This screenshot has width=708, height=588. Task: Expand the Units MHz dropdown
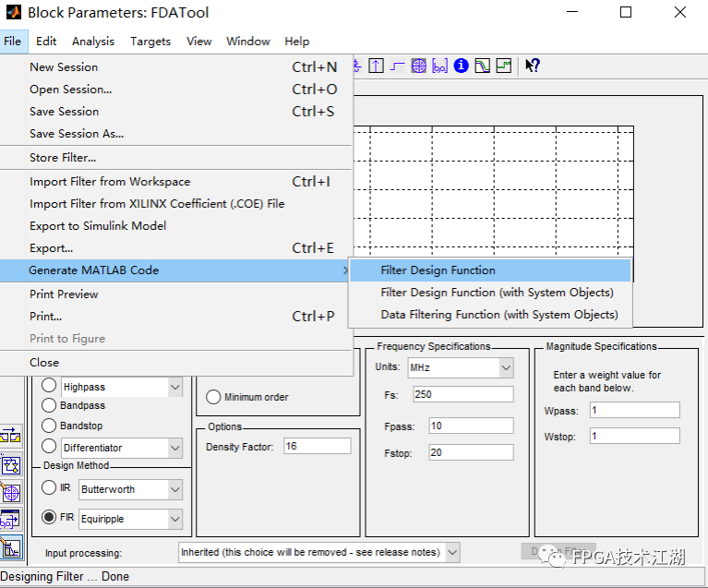506,367
